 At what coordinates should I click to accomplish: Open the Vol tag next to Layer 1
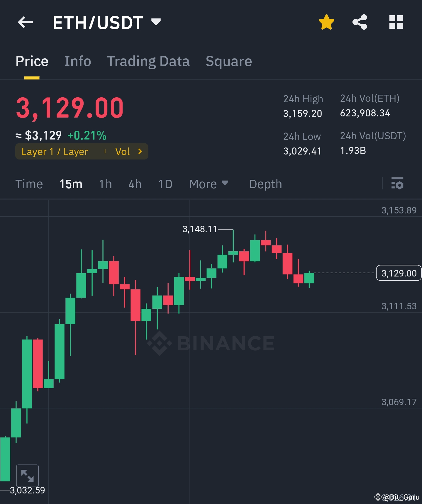pyautogui.click(x=123, y=151)
